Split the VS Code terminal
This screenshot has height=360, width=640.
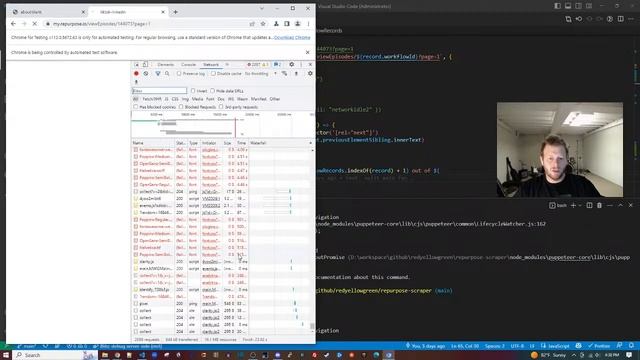click(589, 205)
